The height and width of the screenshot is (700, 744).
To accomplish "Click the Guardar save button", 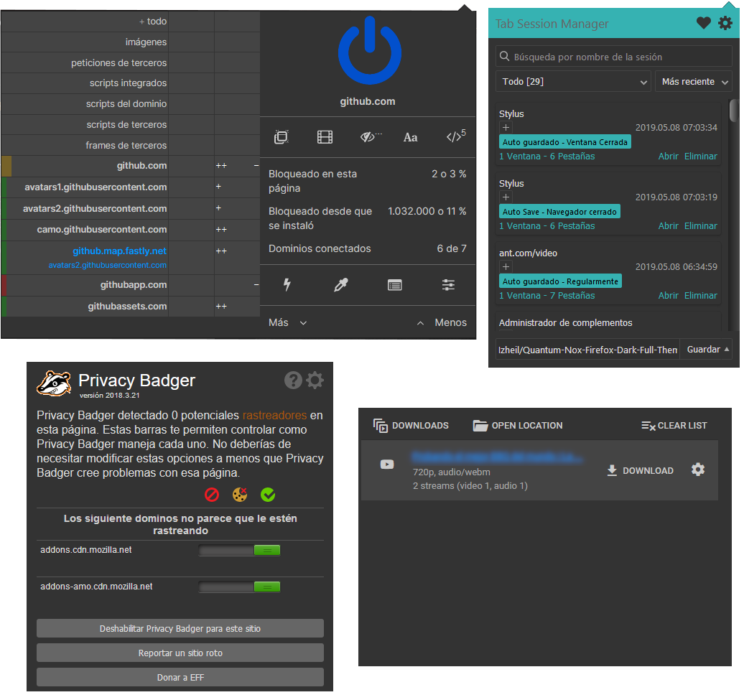I will point(703,350).
